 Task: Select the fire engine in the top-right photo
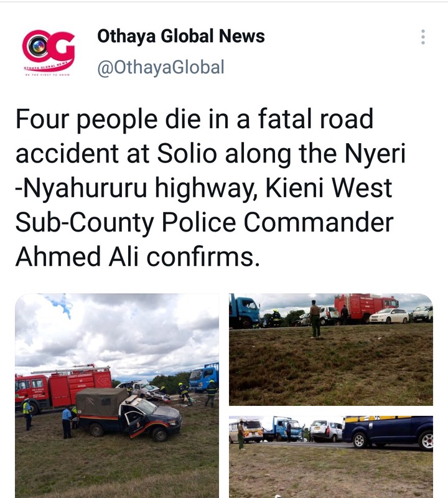coord(366,307)
